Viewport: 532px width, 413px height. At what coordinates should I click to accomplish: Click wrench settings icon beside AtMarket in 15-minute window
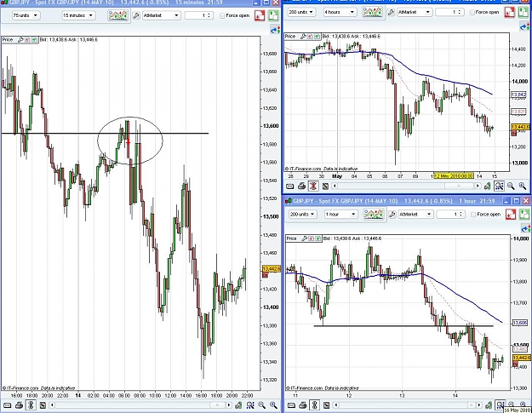136,15
